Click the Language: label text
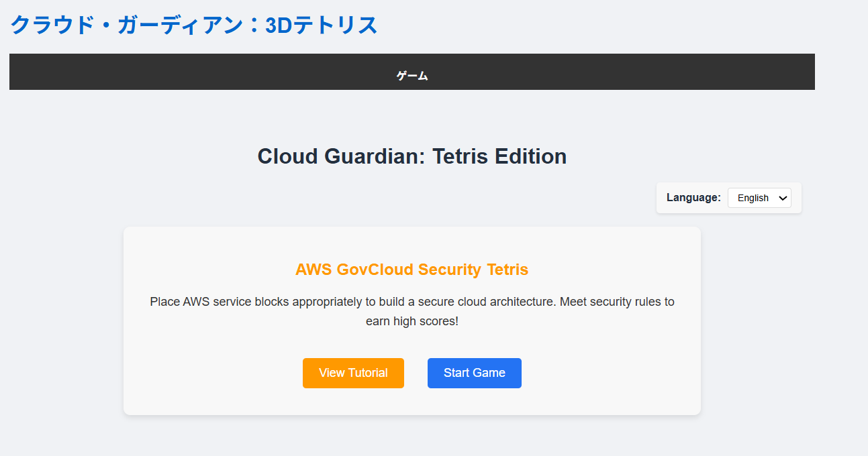The height and width of the screenshot is (456, 868). point(693,198)
